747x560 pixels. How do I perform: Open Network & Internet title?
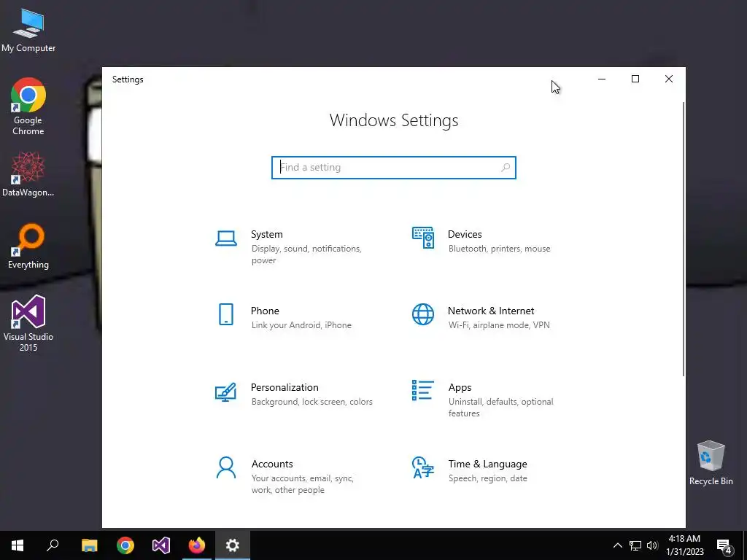[491, 311]
